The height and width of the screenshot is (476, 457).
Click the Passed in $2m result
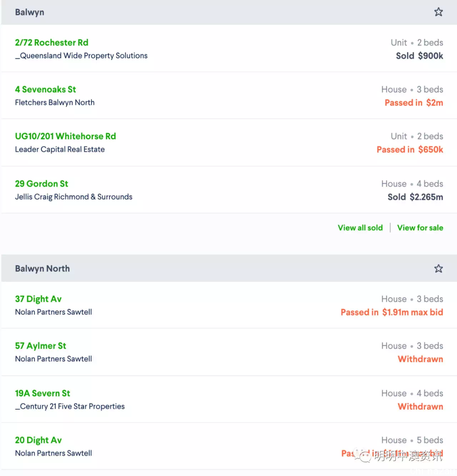[x=414, y=103]
